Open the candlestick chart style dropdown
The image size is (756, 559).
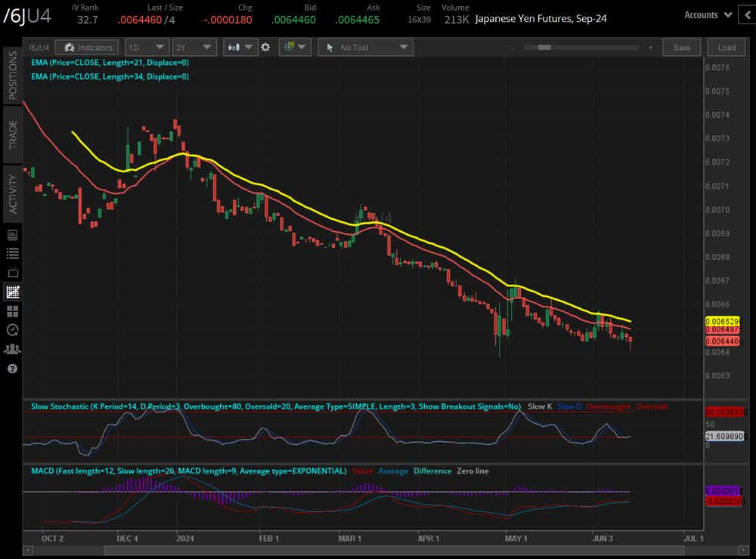coord(240,48)
